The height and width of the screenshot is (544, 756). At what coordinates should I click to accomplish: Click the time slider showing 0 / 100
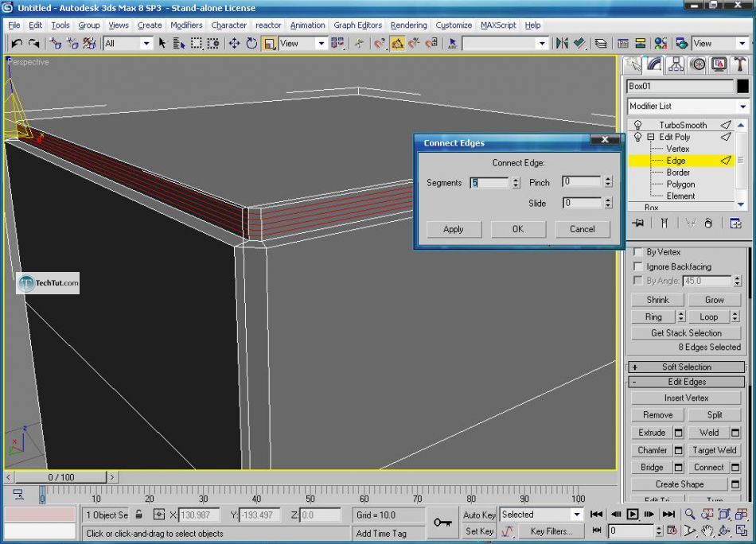pos(60,477)
